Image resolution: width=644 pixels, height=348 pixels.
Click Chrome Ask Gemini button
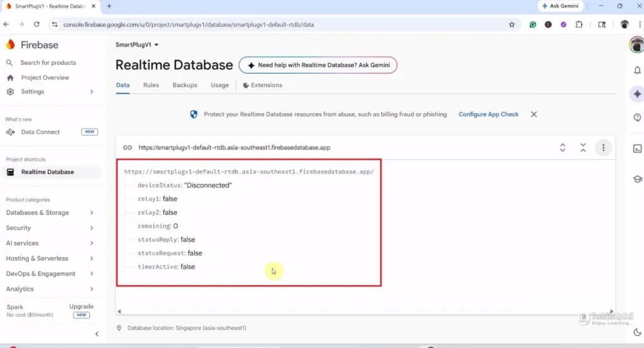[560, 6]
